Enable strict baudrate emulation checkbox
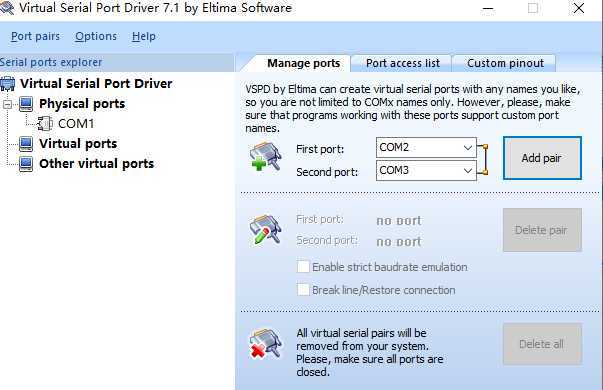 [303, 267]
